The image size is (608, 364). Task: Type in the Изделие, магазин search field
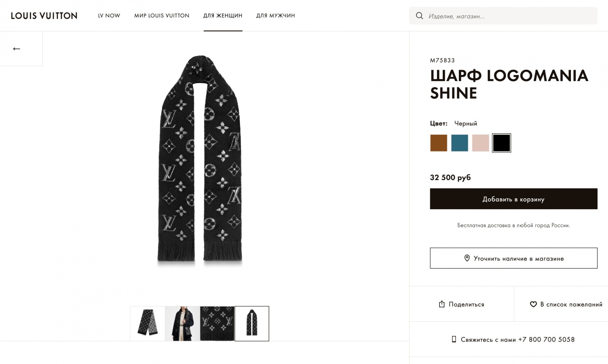click(508, 16)
